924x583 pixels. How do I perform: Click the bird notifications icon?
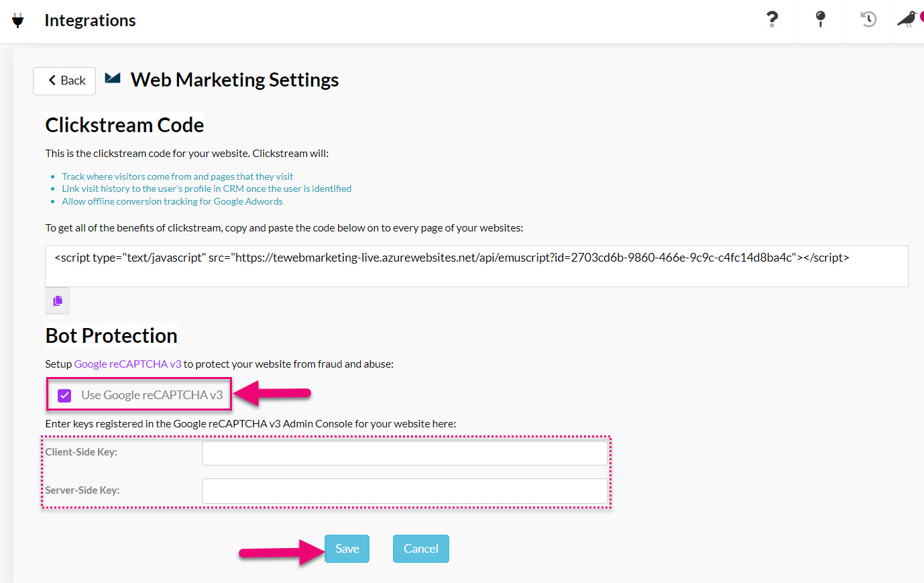(908, 19)
